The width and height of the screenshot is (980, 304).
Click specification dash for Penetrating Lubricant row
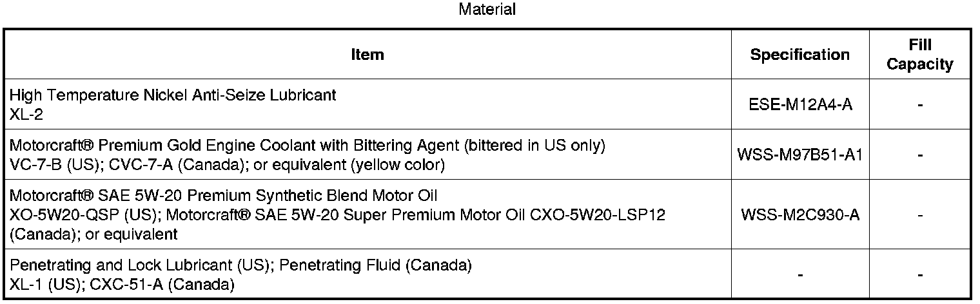pos(799,275)
